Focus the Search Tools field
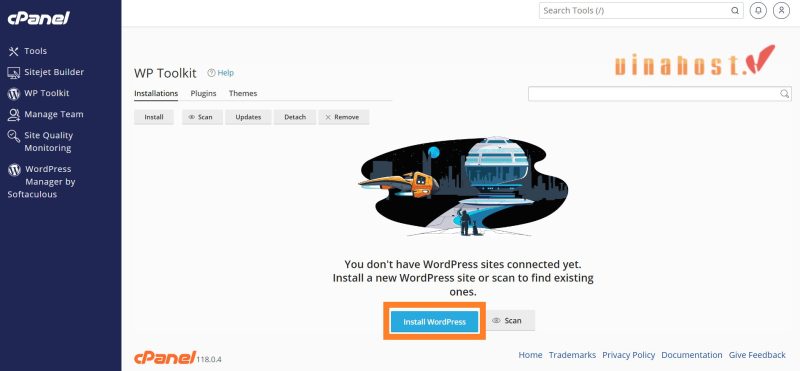This screenshot has width=800, height=371. point(641,10)
